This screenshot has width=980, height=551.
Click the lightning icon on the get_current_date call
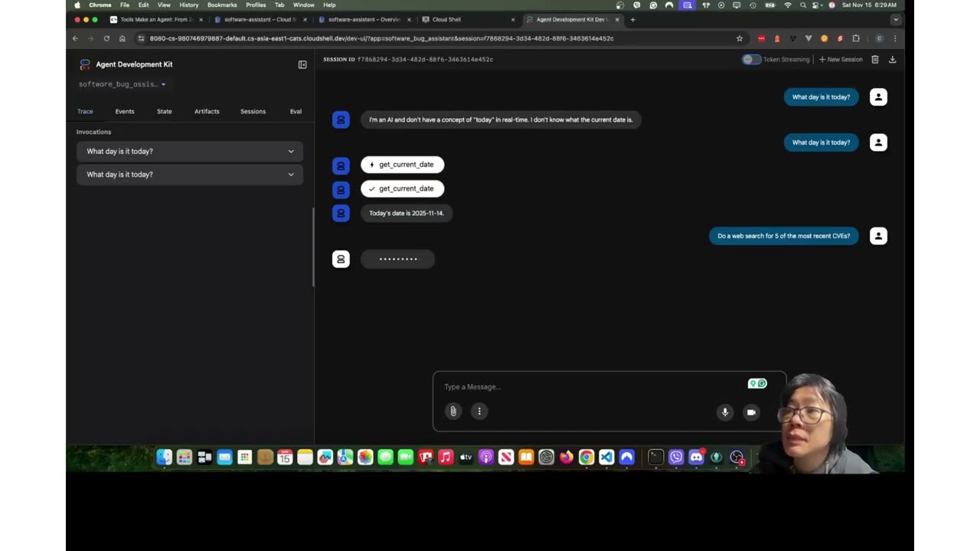372,165
